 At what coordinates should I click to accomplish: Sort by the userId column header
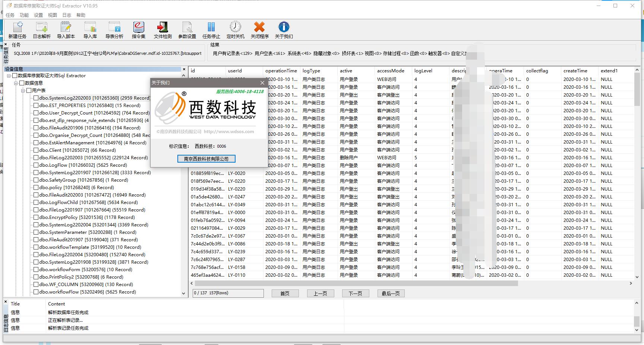(244, 71)
